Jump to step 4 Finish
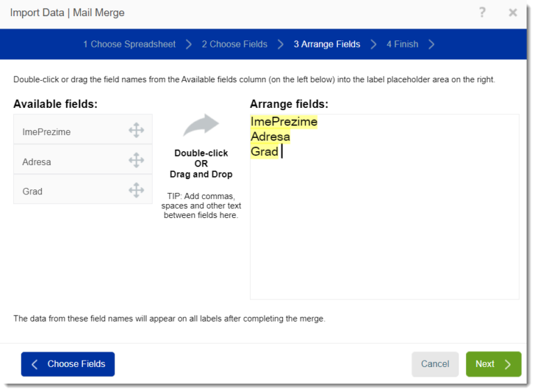The height and width of the screenshot is (392, 535). (402, 45)
